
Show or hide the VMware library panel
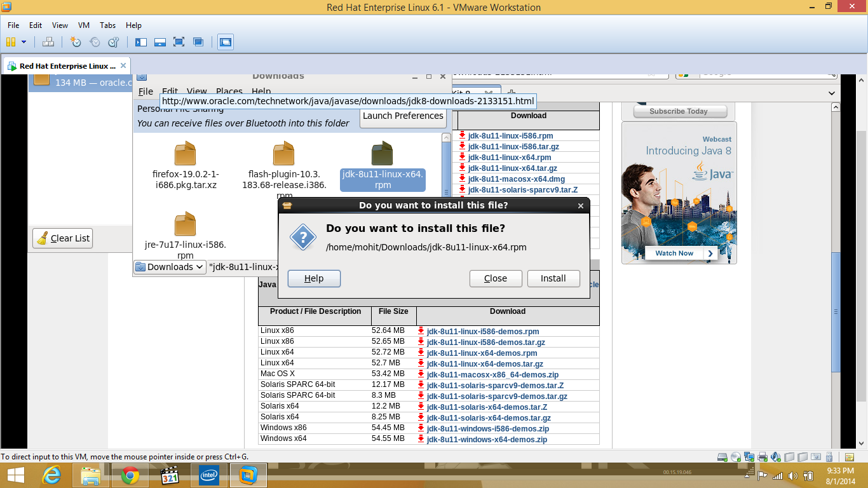pos(141,42)
